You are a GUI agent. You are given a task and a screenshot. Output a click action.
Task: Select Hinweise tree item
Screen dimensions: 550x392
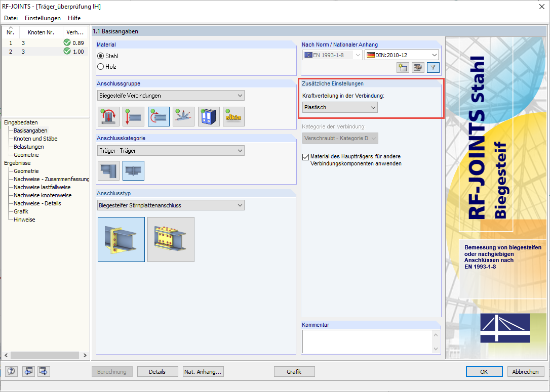(x=24, y=220)
